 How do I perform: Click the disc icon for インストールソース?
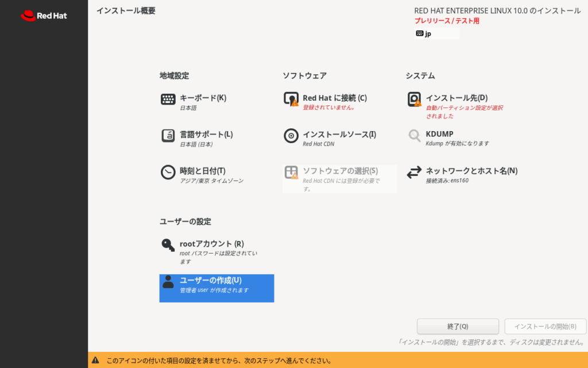[x=291, y=136]
